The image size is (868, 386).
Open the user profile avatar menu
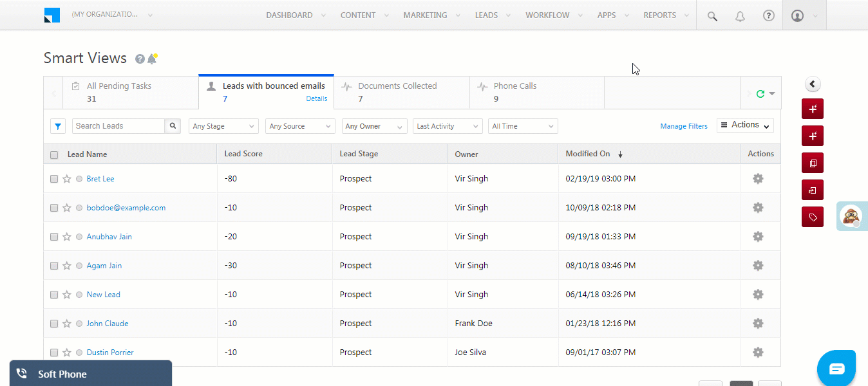coord(798,15)
